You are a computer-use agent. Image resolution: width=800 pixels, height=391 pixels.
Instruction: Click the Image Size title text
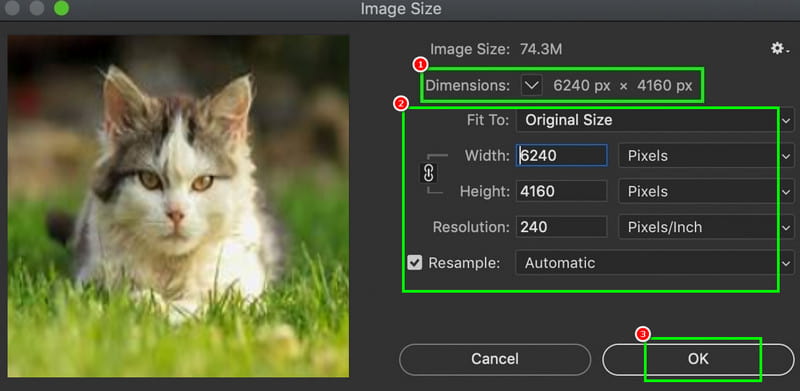click(401, 9)
